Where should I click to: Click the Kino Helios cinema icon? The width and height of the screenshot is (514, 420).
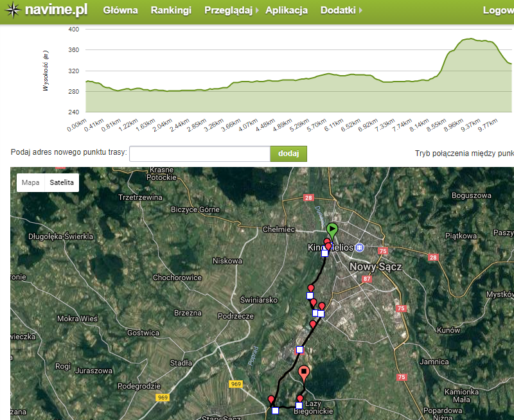(x=360, y=247)
